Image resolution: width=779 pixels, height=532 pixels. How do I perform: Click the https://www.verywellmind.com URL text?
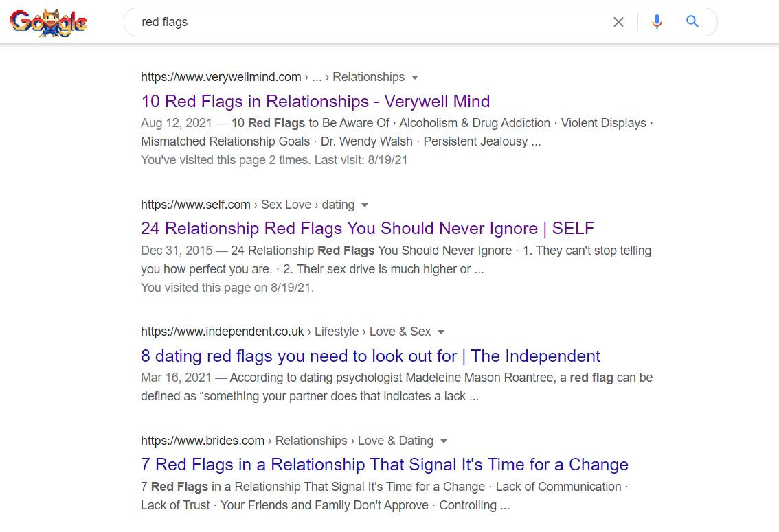click(x=221, y=77)
